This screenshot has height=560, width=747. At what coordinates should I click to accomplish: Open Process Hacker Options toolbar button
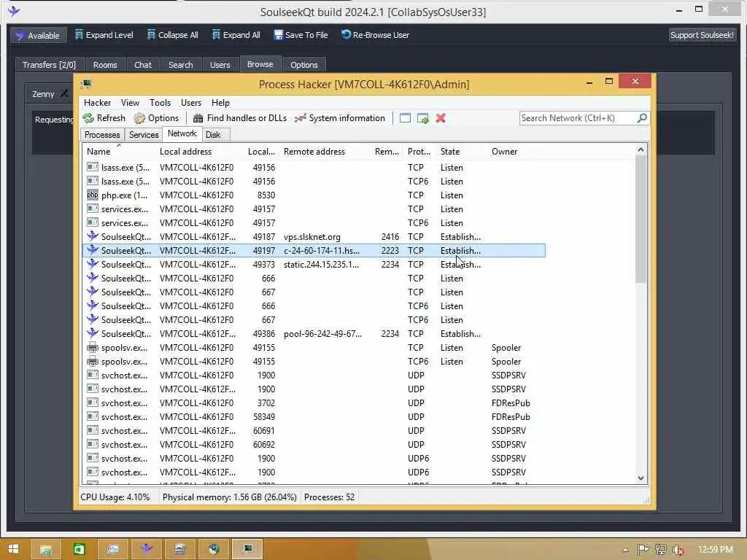pyautogui.click(x=156, y=118)
